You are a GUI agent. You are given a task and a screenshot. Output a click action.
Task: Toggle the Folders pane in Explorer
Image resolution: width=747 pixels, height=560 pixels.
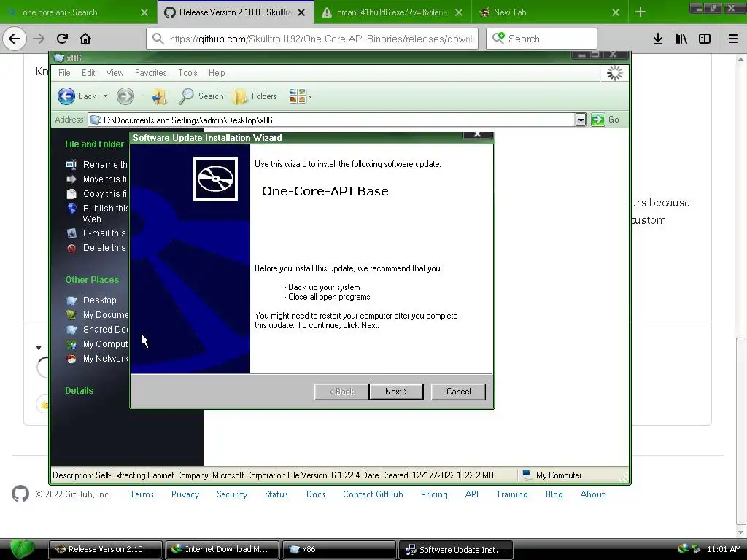[255, 96]
